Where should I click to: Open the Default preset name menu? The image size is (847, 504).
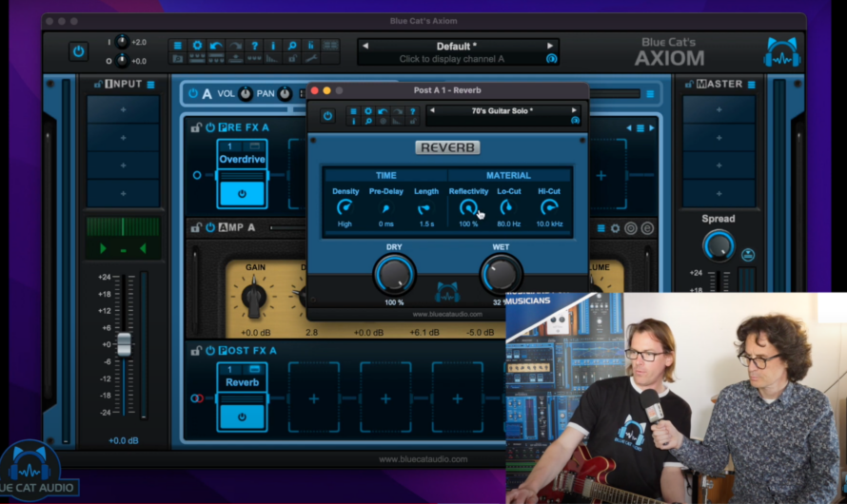click(x=457, y=47)
